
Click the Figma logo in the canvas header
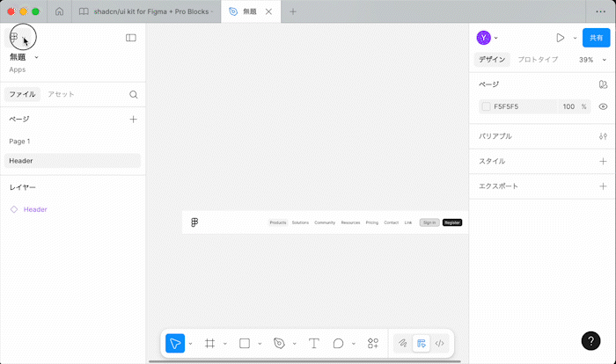[194, 222]
